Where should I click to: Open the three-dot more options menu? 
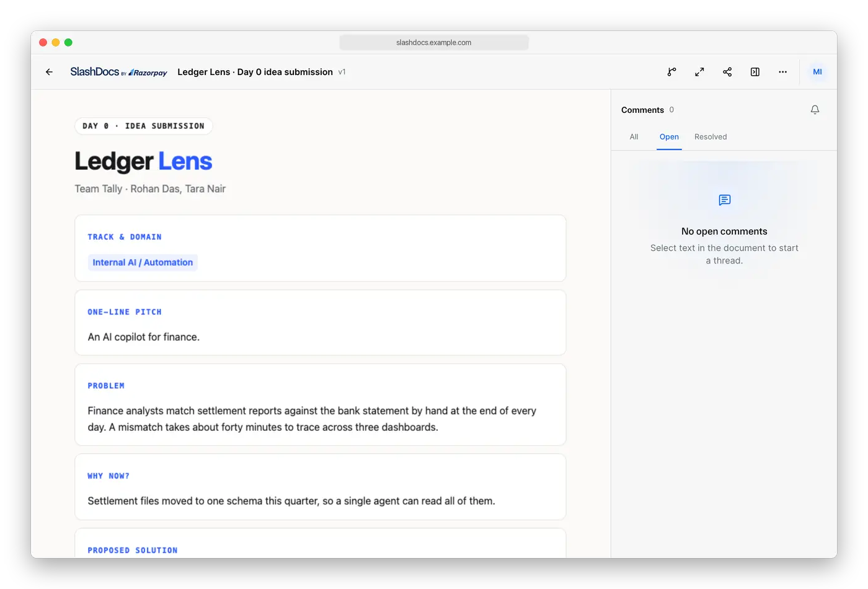pos(783,72)
